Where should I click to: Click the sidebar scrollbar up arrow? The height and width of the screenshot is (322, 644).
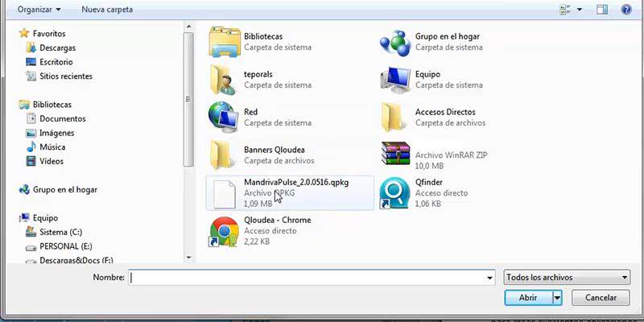click(188, 27)
